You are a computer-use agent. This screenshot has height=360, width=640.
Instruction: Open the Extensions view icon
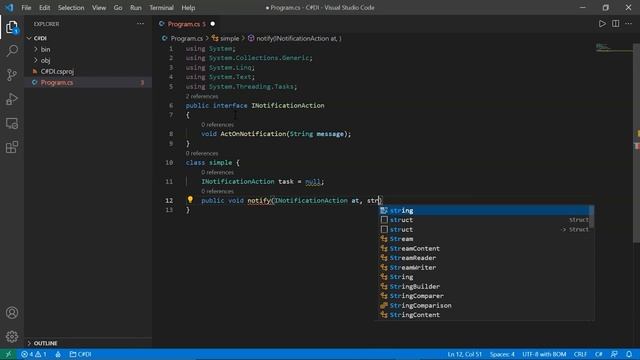[x=12, y=147]
